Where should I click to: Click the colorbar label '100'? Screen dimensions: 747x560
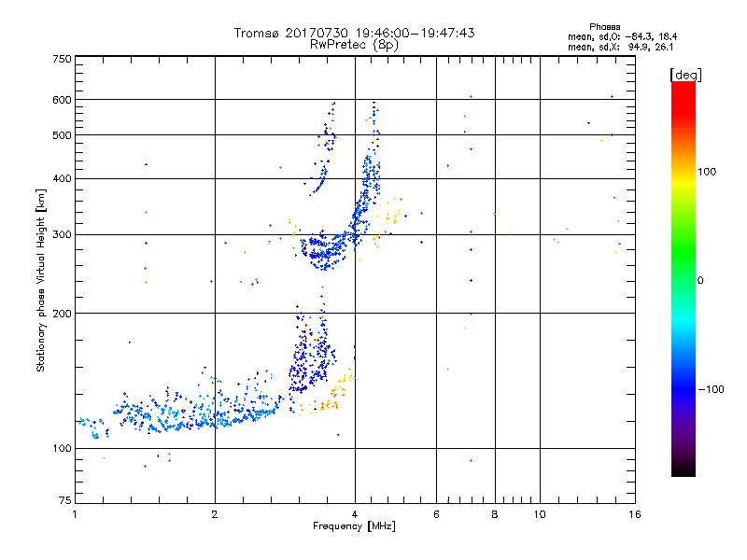tap(707, 172)
